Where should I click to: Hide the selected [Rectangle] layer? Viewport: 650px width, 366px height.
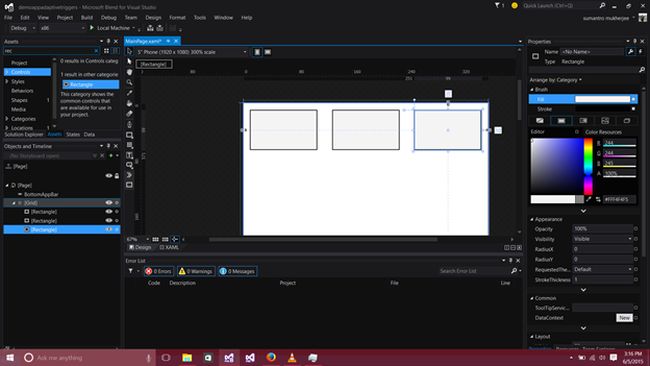click(109, 229)
